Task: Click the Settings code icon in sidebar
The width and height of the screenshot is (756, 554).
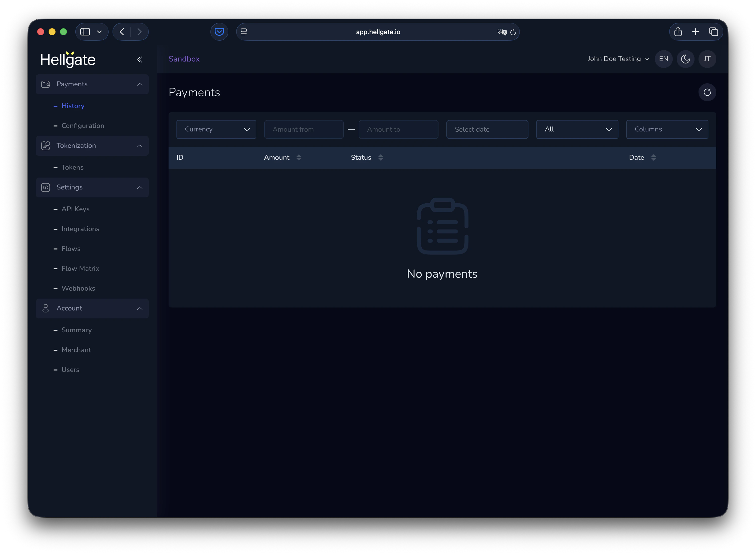Action: (x=46, y=187)
